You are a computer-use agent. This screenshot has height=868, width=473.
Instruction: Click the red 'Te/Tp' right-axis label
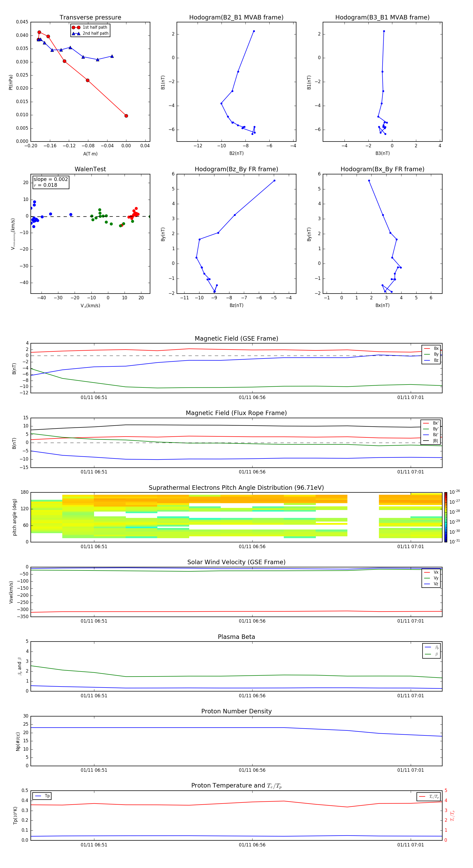452,815
